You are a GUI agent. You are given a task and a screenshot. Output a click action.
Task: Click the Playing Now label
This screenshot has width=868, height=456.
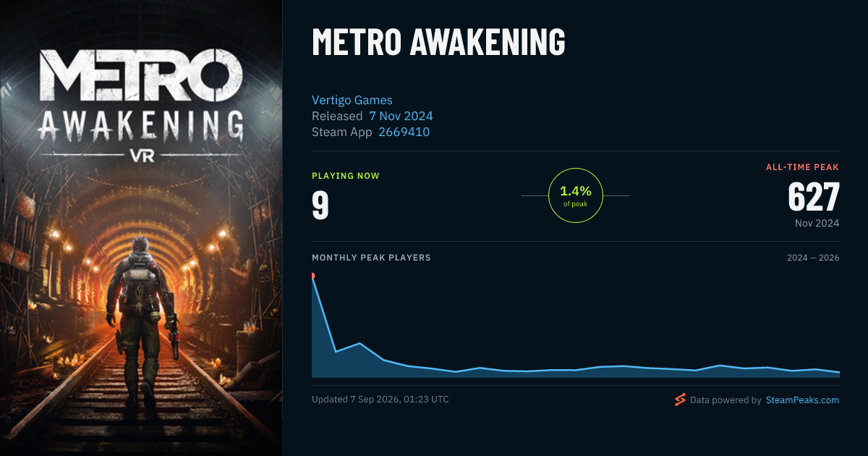(346, 176)
